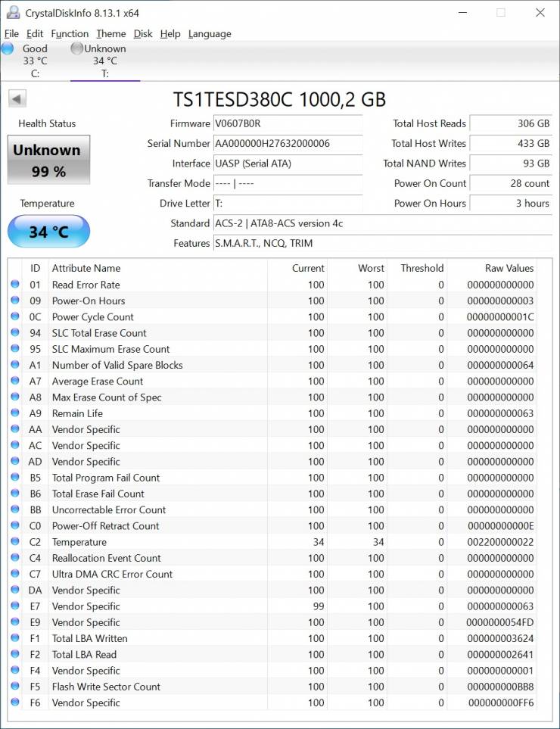Click the status dot of SLC Total Erase Count

15,332
